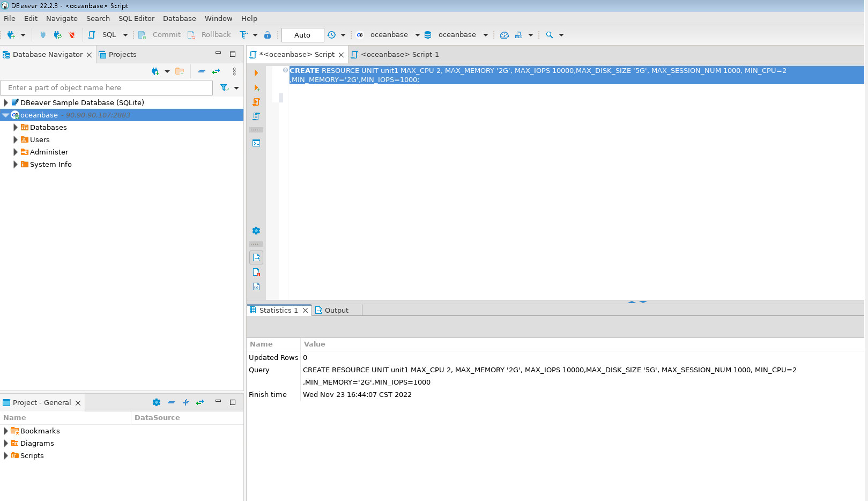Screen dimensions: 868x501
Task: Expand the System Info folder
Action: [15, 164]
